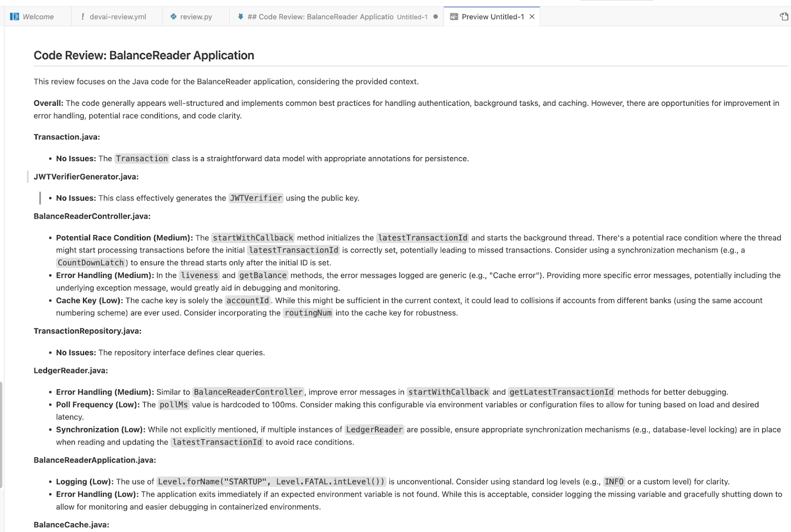
Task: Click the BalanceReaderApplication.java section heading
Action: pos(94,460)
